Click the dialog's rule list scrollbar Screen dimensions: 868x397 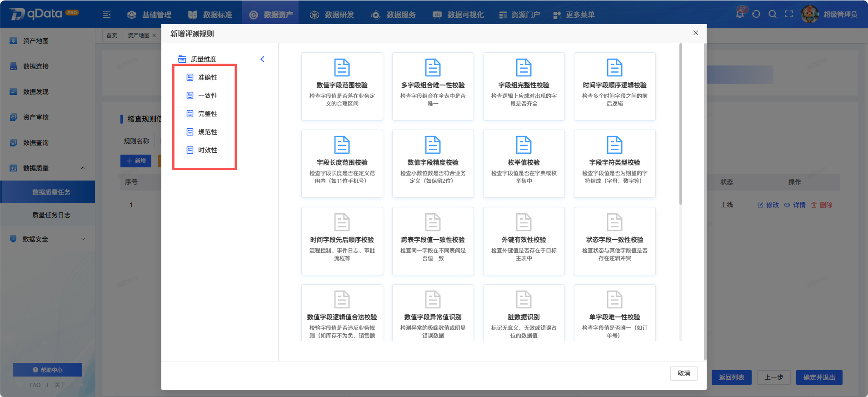680,124
